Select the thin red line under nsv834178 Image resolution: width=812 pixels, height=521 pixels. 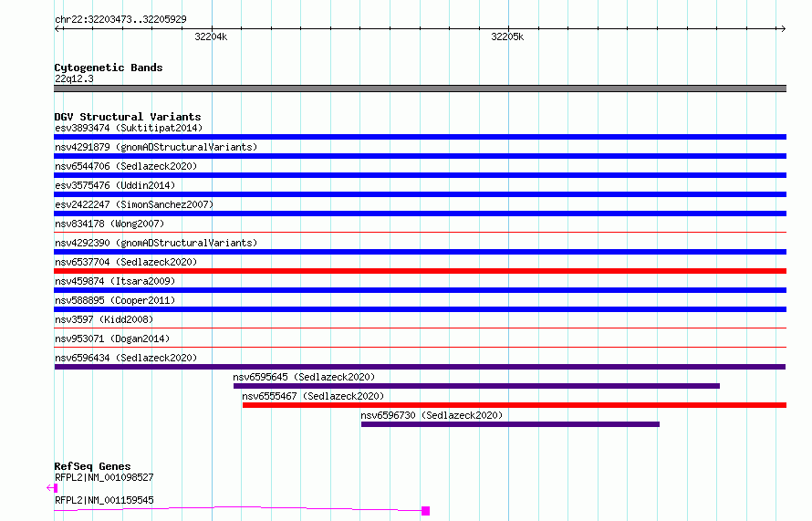point(420,232)
